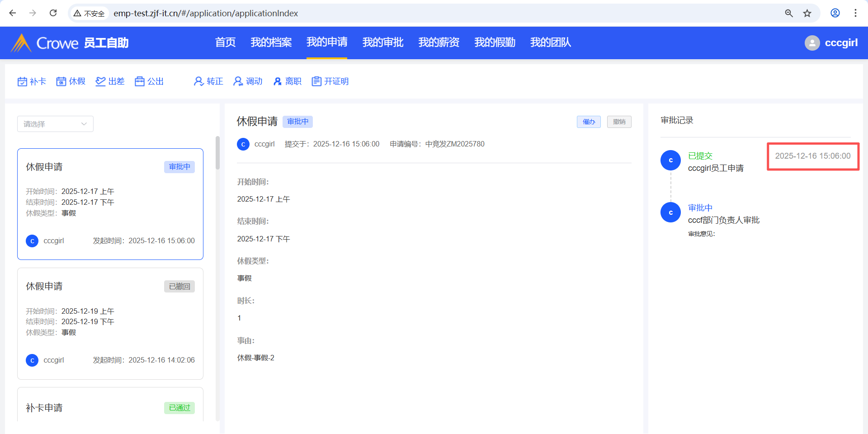This screenshot has height=434, width=868.
Task: Select the 出差 business trip icon
Action: [x=100, y=81]
